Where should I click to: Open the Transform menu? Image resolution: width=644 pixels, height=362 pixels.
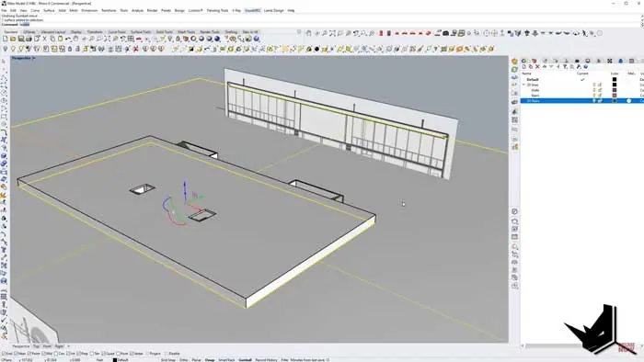(x=109, y=10)
